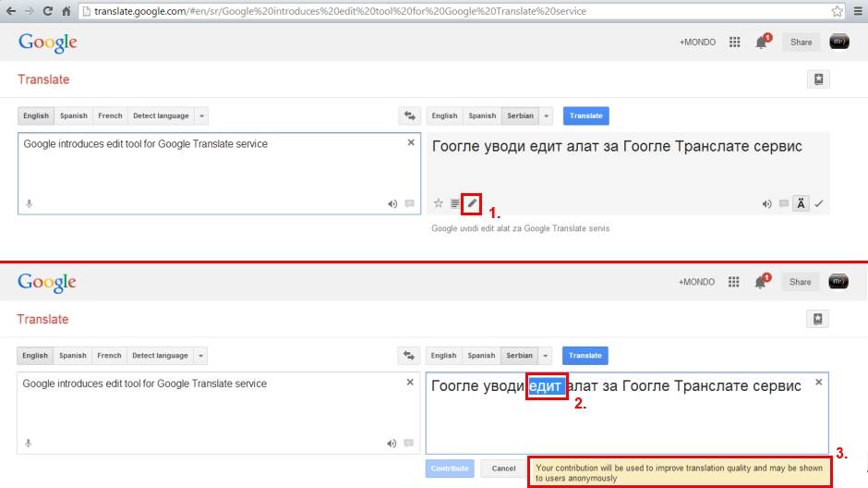Open the upper Google apps grid icon

point(735,42)
